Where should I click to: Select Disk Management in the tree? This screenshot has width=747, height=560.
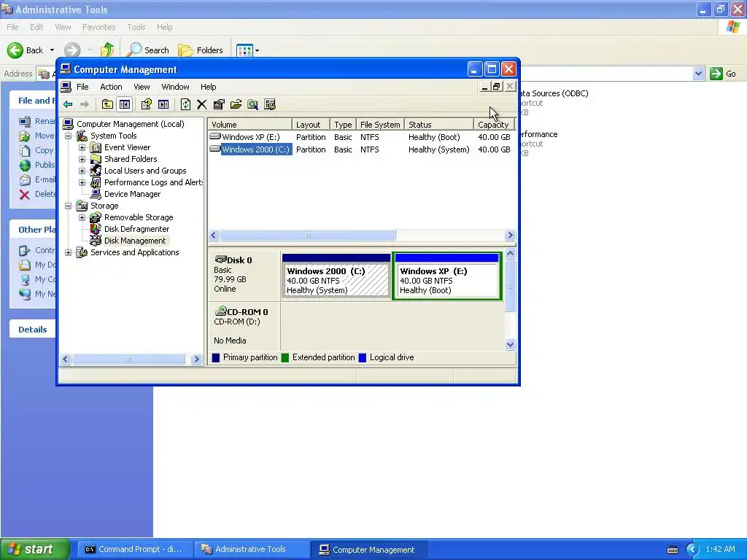[135, 241]
